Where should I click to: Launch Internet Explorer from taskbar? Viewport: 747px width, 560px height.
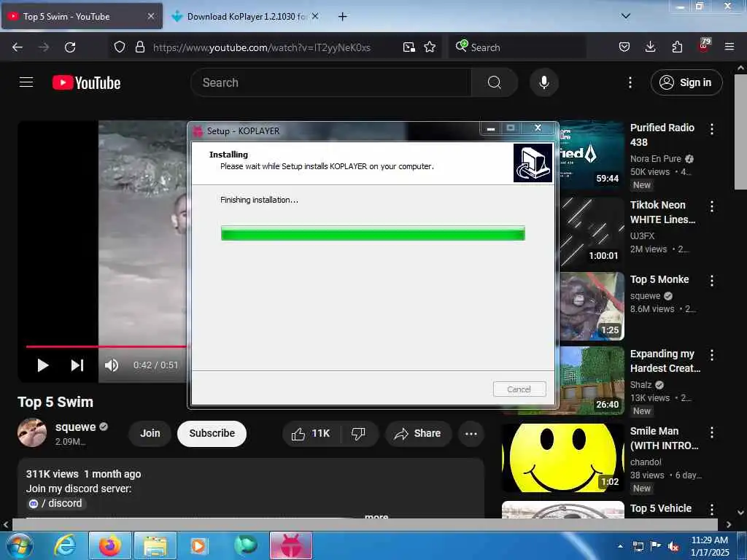point(64,545)
